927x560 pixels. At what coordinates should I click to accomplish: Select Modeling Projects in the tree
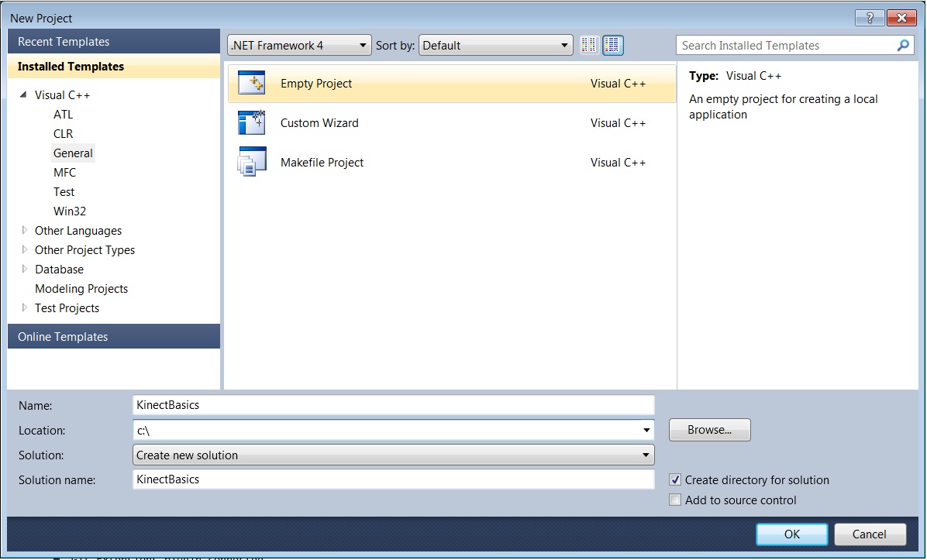click(81, 288)
